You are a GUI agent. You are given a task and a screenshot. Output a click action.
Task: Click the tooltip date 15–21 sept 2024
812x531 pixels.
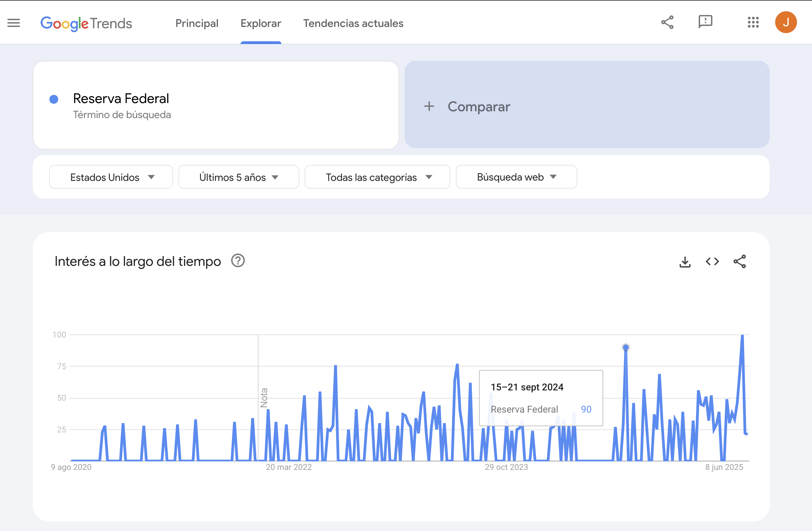click(x=527, y=387)
